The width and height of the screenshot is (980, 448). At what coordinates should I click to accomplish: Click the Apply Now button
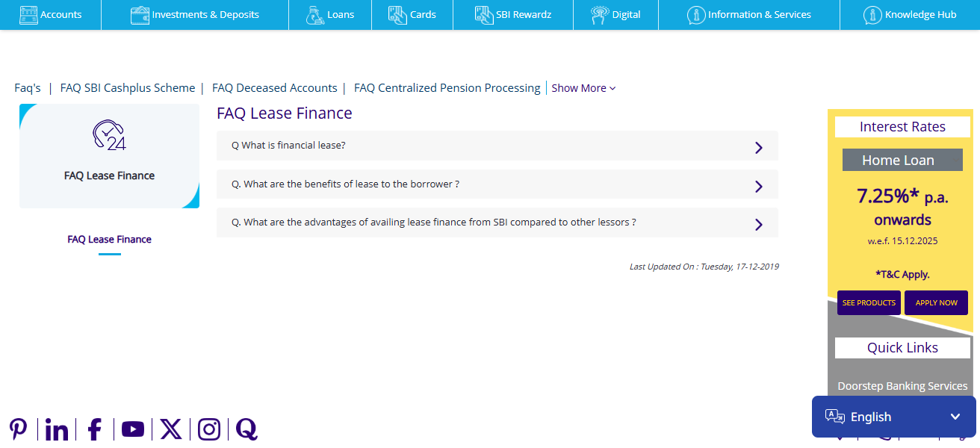[936, 303]
